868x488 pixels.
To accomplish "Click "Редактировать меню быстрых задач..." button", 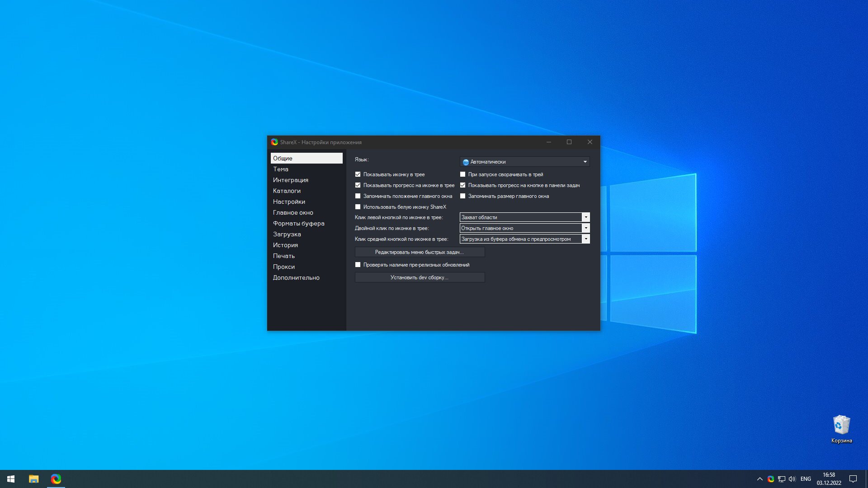I will point(420,252).
